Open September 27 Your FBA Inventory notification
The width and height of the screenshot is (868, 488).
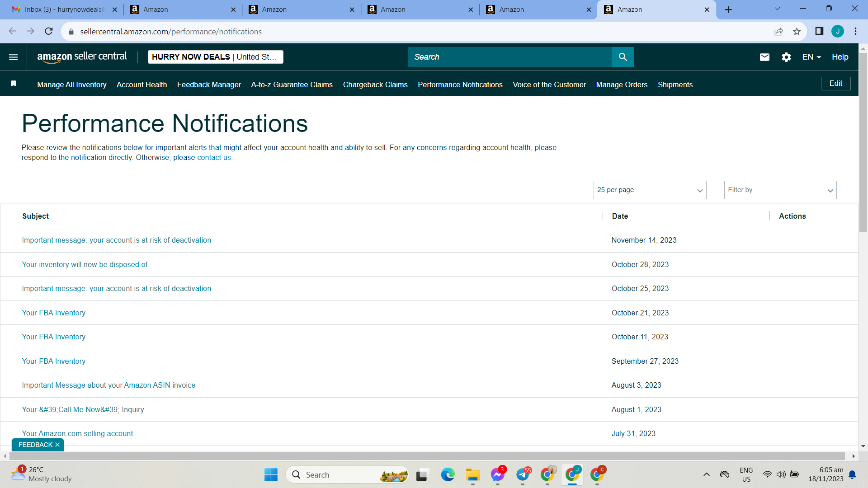click(53, 361)
